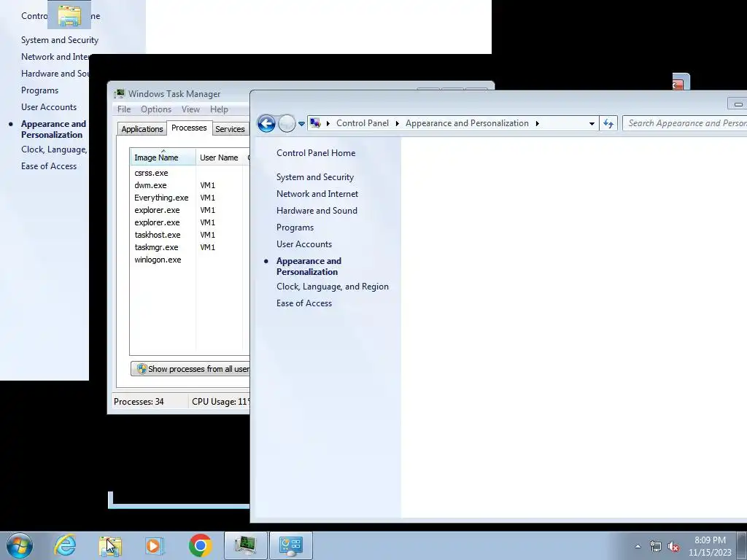The height and width of the screenshot is (560, 747).
Task: Switch to Control Panel taskbar button
Action: click(291, 545)
